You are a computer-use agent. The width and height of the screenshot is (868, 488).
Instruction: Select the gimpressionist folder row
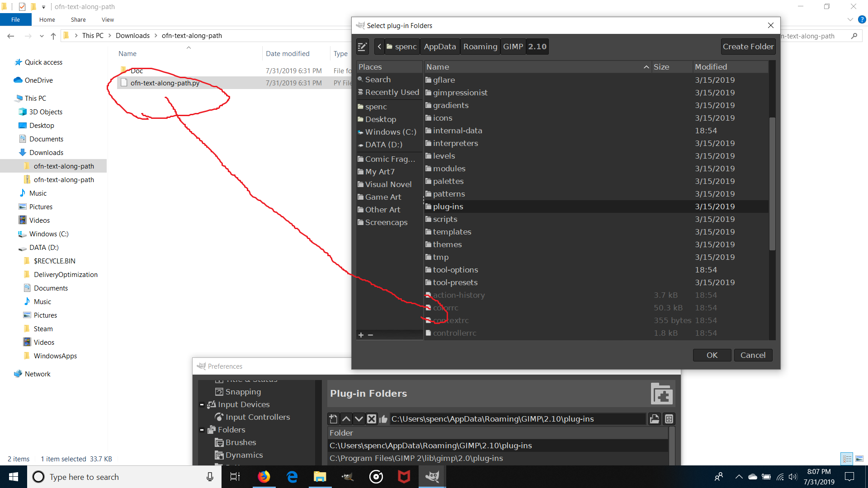click(x=596, y=93)
